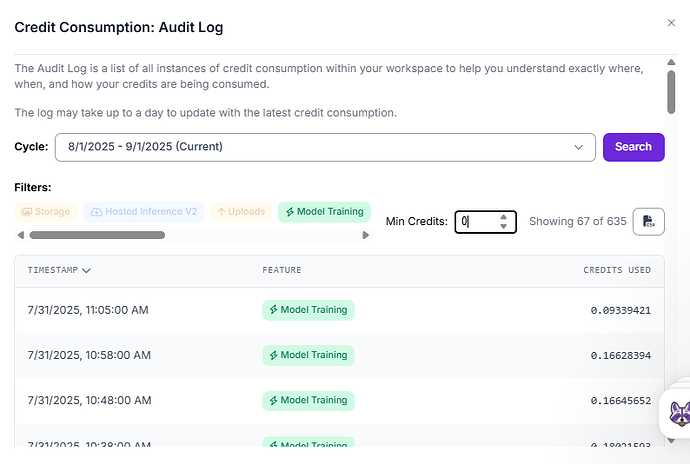The height and width of the screenshot is (464, 690).
Task: Click Model Training badge in 10:58:00 AM row
Action: click(x=308, y=355)
